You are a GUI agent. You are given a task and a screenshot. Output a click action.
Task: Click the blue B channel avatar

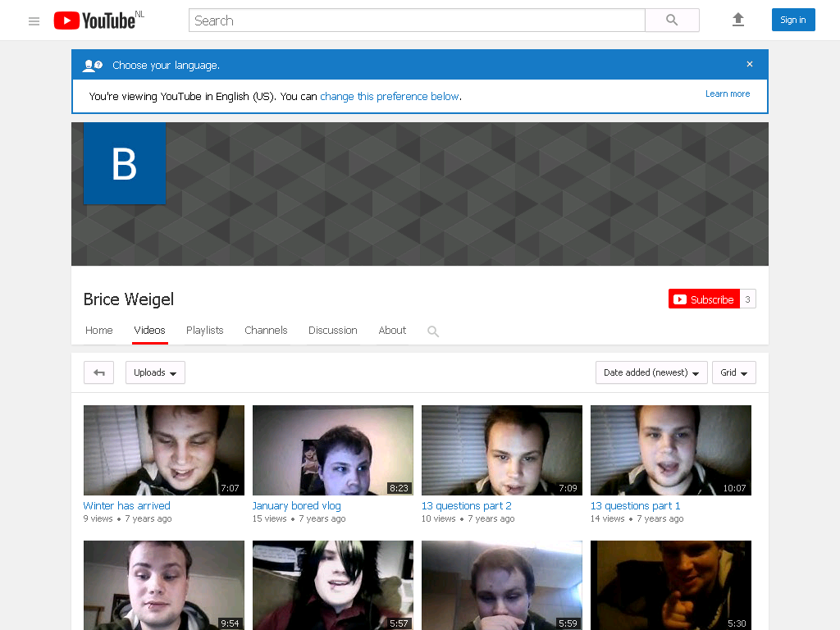click(125, 163)
